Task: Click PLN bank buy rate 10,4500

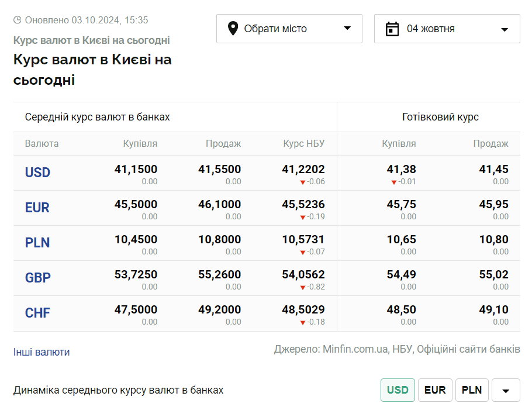Action: (136, 239)
